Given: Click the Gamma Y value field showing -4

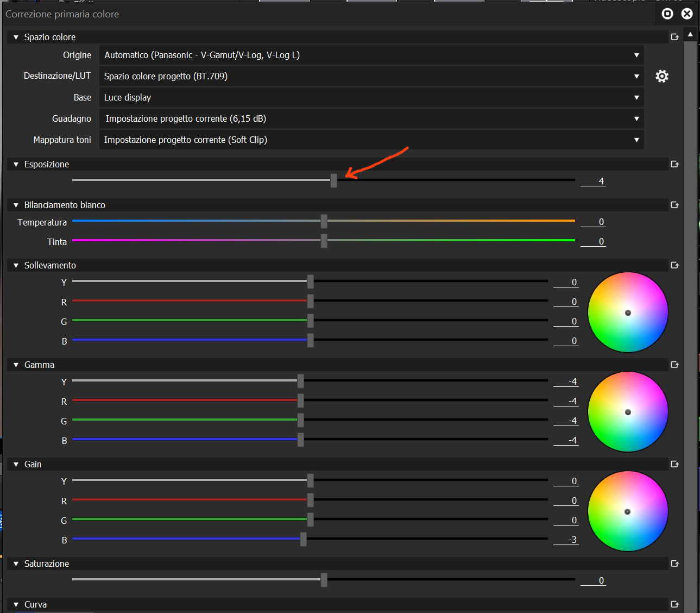Looking at the screenshot, I should (x=566, y=381).
